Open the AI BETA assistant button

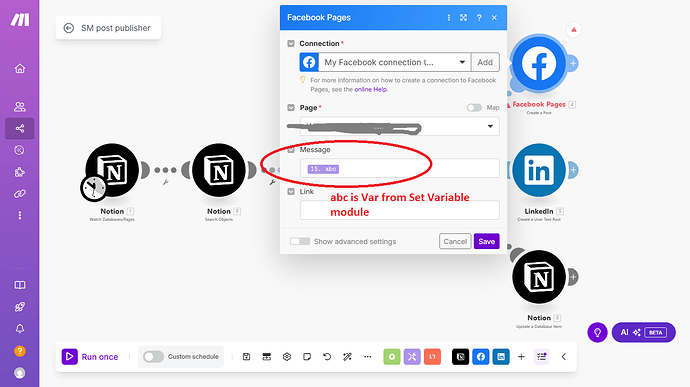pyautogui.click(x=643, y=332)
